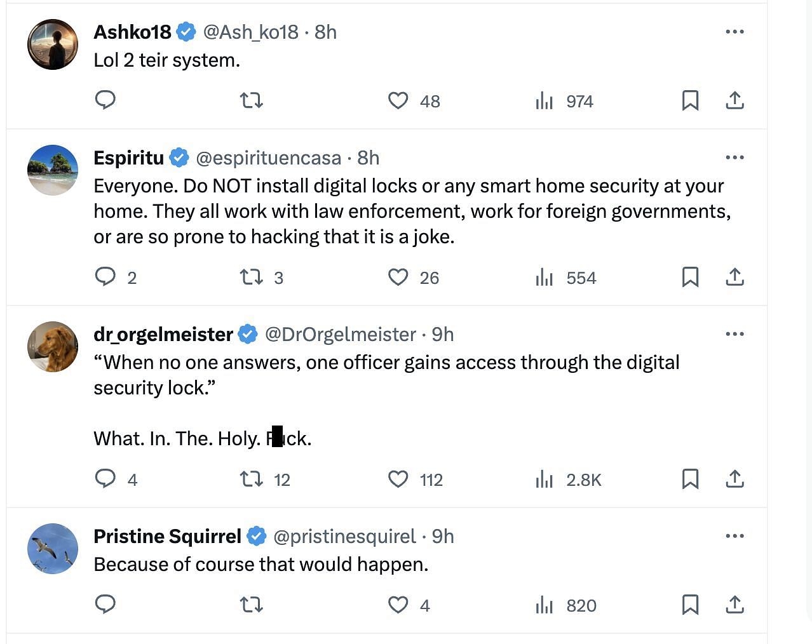View analytics showing 974 views
Image resolution: width=812 pixels, height=644 pixels.
564,100
